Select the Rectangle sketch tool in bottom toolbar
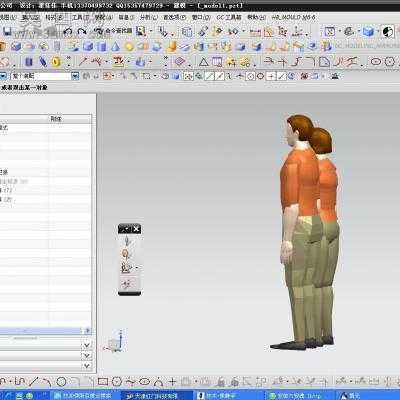Screen dimensions: 400x400 tap(103, 382)
